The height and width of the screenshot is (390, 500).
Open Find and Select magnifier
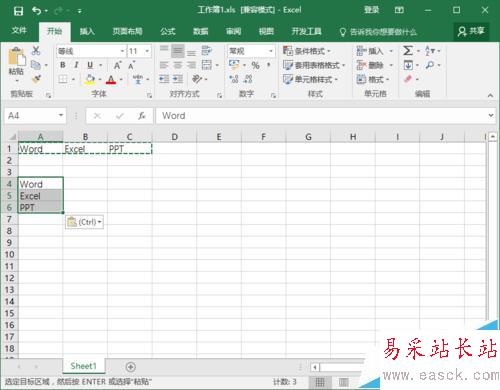coord(430,65)
